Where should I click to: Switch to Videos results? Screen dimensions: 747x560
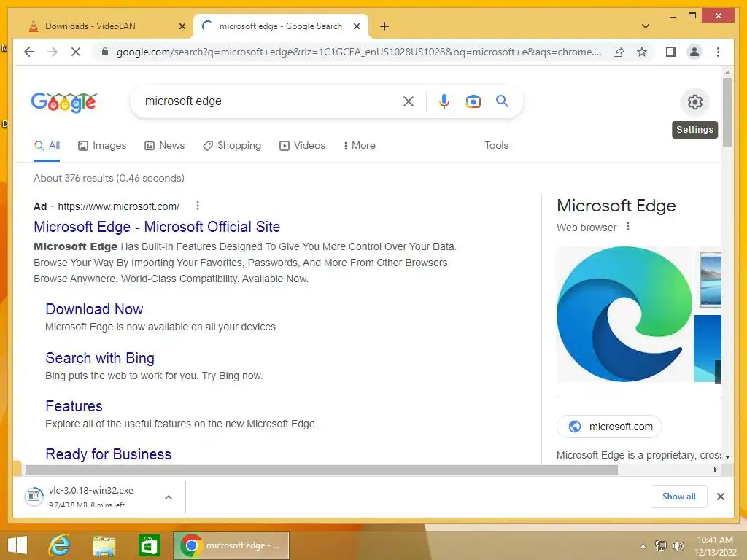pos(302,146)
